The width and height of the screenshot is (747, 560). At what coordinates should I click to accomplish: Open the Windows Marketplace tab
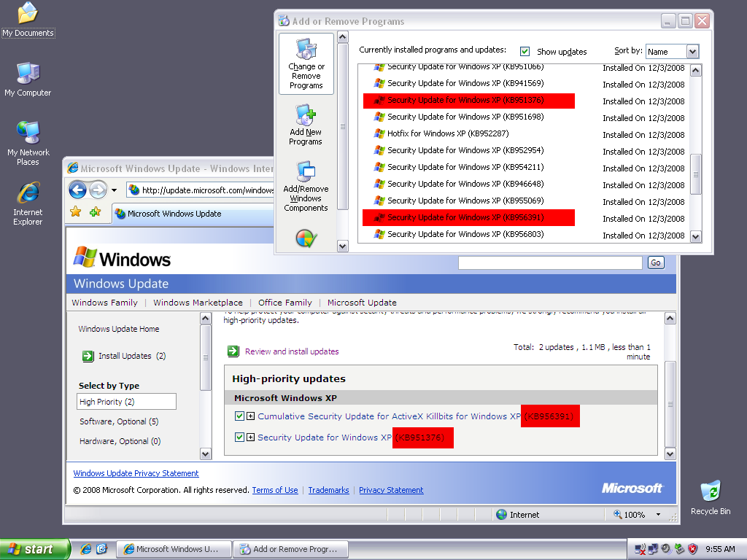198,303
